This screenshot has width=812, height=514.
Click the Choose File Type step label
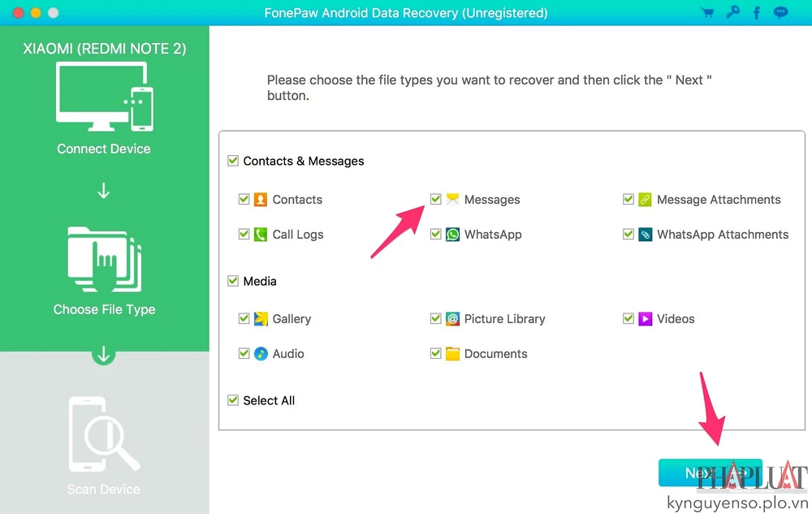coord(104,309)
